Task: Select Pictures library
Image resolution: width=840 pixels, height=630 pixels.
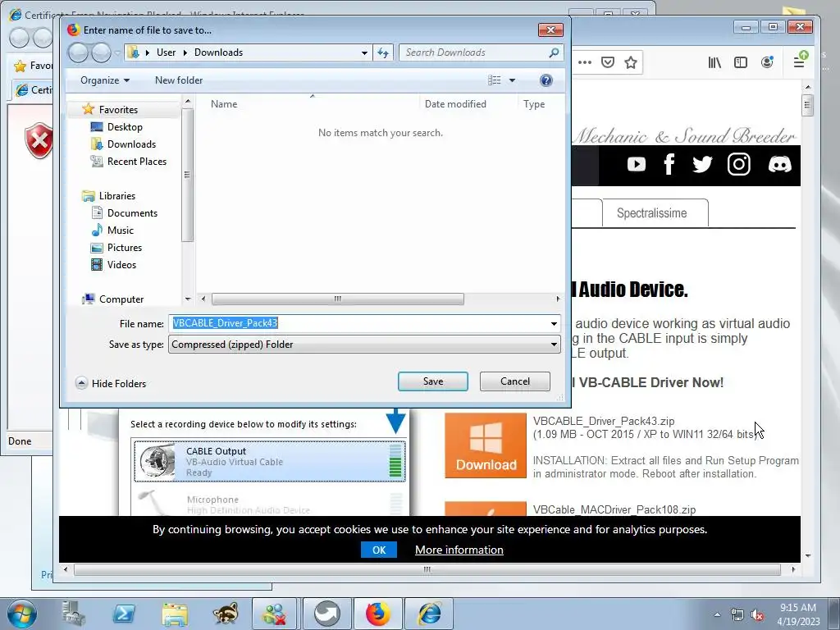Action: 125,248
